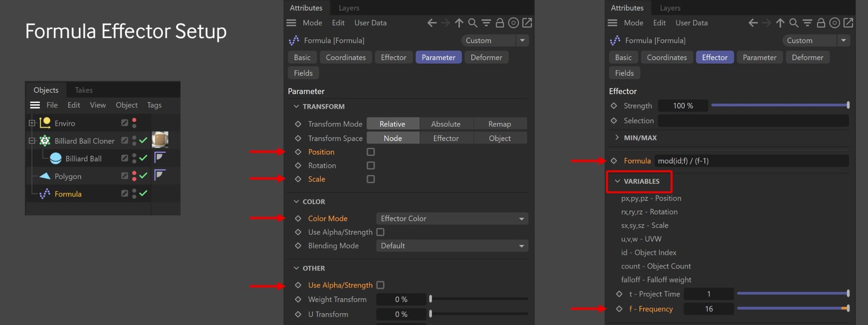Viewport: 868px width, 325px height.
Task: Toggle green checkmark on Polygon object
Action: [143, 175]
